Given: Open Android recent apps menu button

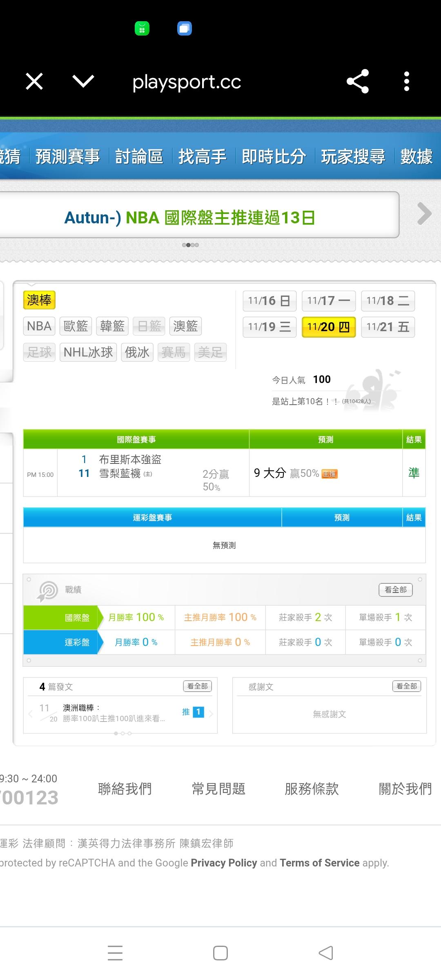Looking at the screenshot, I should (115, 953).
